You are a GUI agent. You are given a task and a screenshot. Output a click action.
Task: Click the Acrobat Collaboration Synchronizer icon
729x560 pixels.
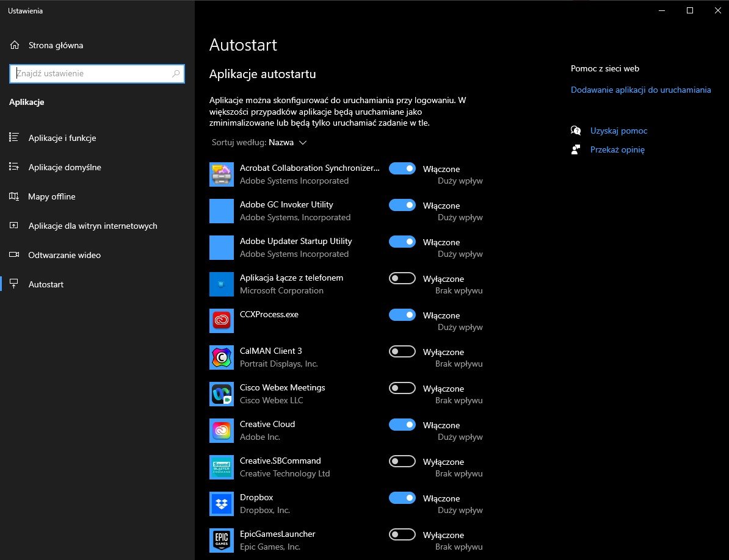(221, 174)
